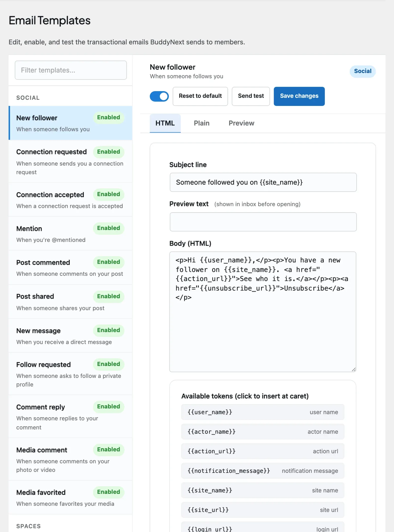This screenshot has height=532, width=394.
Task: Click the Enabled badge on New message
Action: 109,330
